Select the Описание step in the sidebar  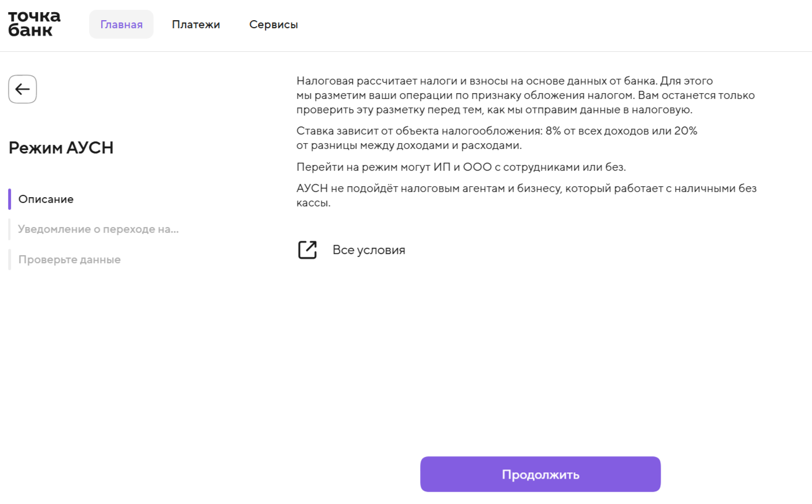coord(46,199)
